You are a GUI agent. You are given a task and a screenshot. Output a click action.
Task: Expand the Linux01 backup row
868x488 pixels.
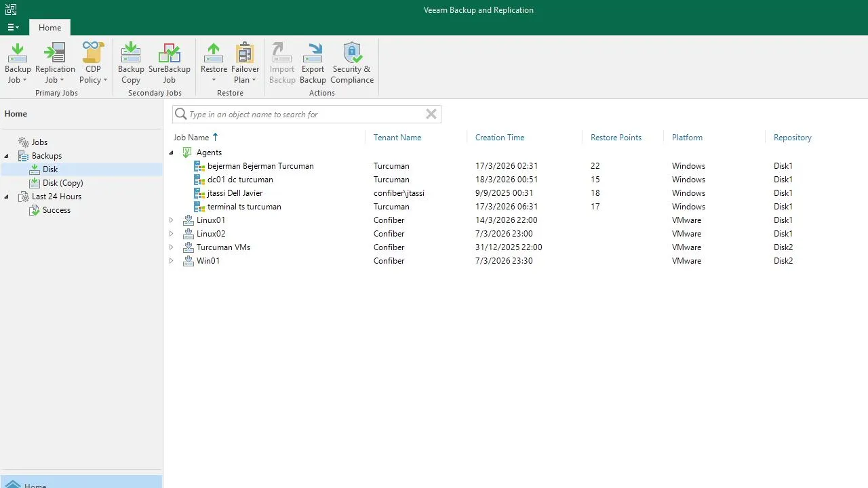[x=171, y=220]
